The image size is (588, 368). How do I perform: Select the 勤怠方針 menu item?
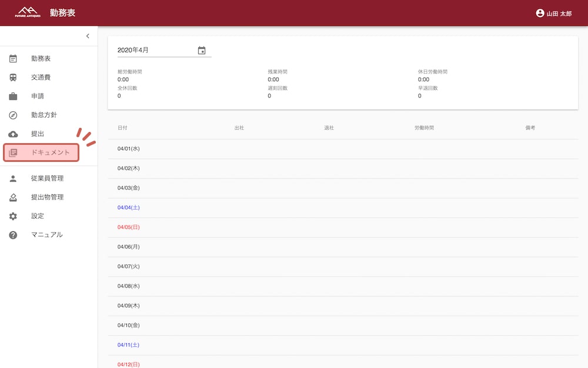point(44,115)
